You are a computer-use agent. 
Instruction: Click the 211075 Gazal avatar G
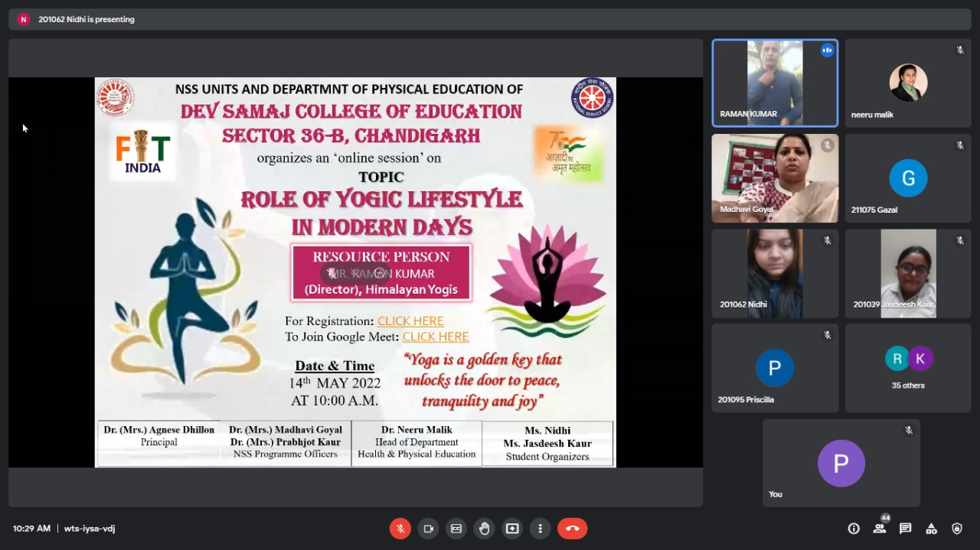[x=908, y=178]
